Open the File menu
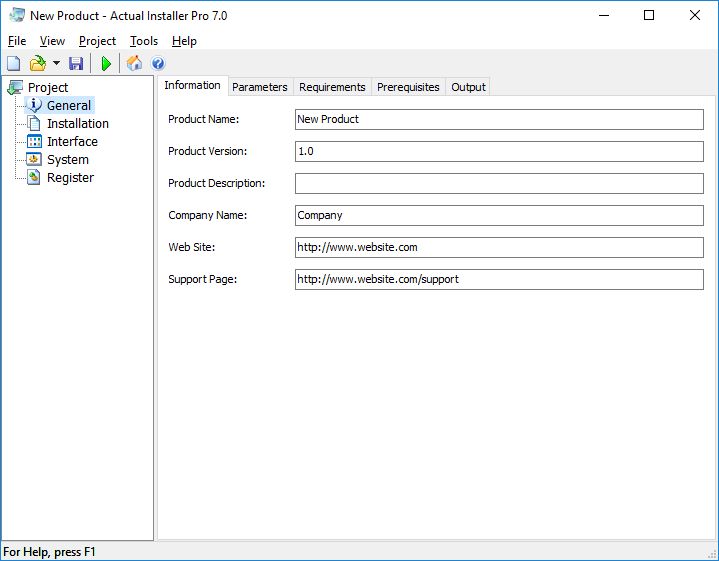Viewport: 719px width, 561px height. [x=17, y=41]
